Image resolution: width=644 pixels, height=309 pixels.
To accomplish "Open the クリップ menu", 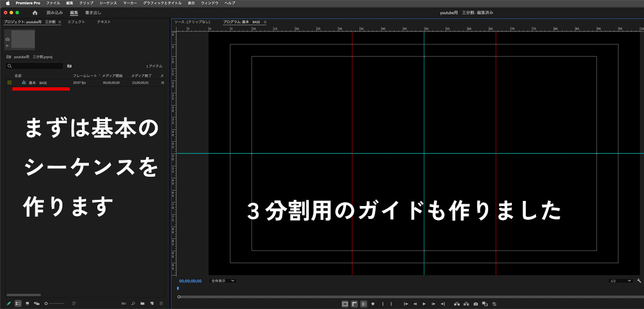I will click(x=86, y=3).
